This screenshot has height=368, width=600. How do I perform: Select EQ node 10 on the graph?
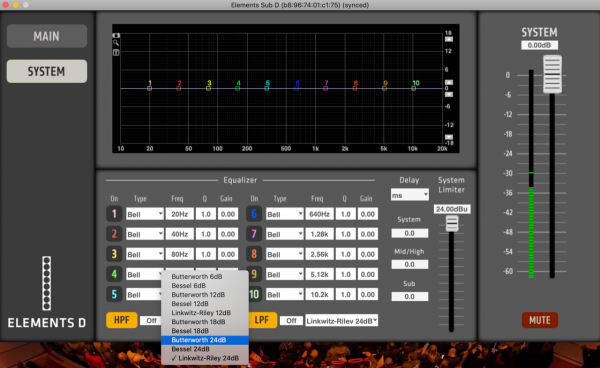[x=414, y=88]
